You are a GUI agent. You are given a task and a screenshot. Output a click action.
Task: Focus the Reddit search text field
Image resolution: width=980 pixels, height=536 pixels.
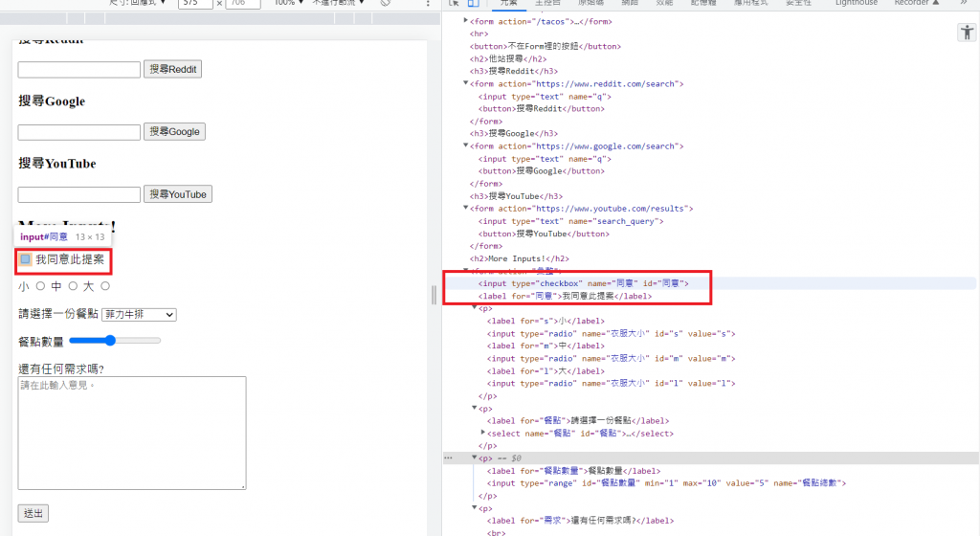coord(79,69)
